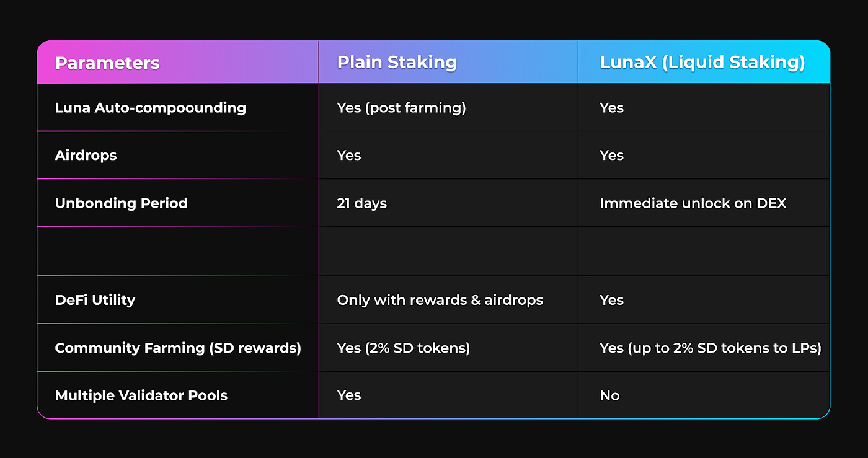
Task: Select the Luna Auto-compoounding row label
Action: coord(151,108)
